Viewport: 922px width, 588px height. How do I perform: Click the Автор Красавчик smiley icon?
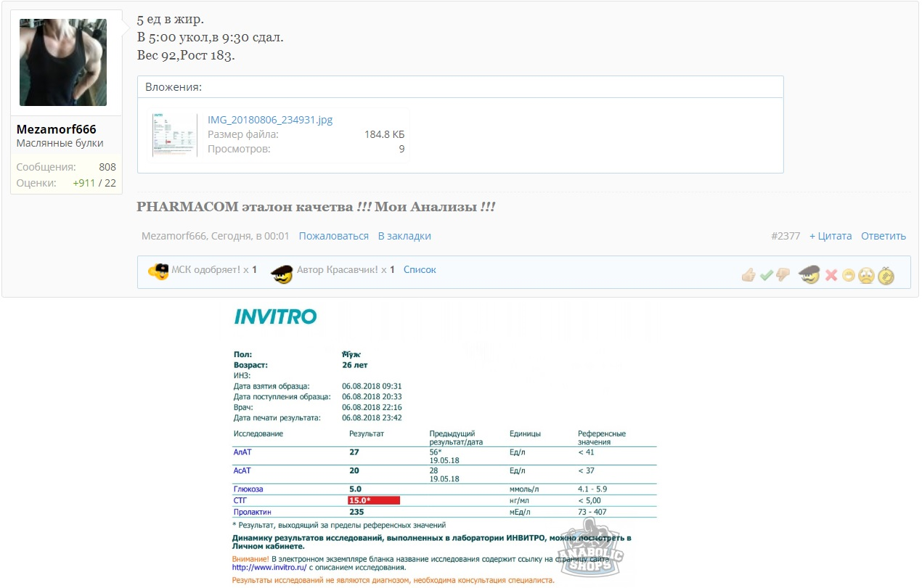point(282,274)
